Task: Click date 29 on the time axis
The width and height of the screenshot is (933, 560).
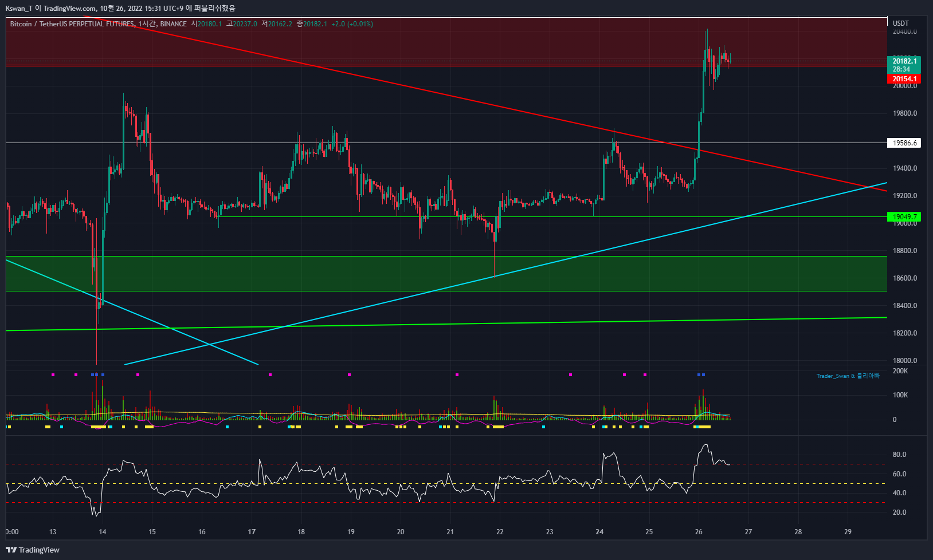Action: [848, 532]
